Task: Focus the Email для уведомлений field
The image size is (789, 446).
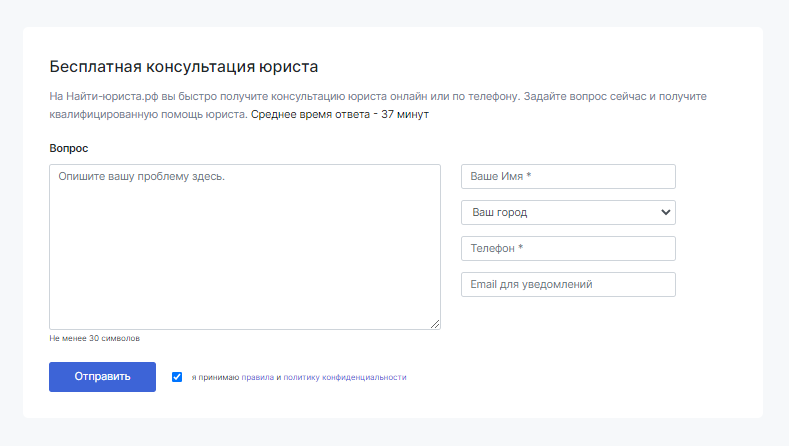Action: [x=568, y=284]
